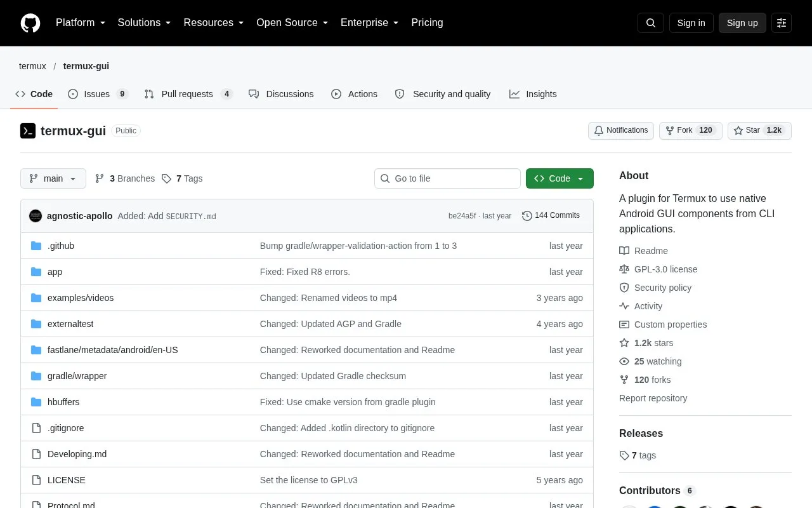Fork the repository via Fork button
812x508 pixels.
tap(691, 130)
